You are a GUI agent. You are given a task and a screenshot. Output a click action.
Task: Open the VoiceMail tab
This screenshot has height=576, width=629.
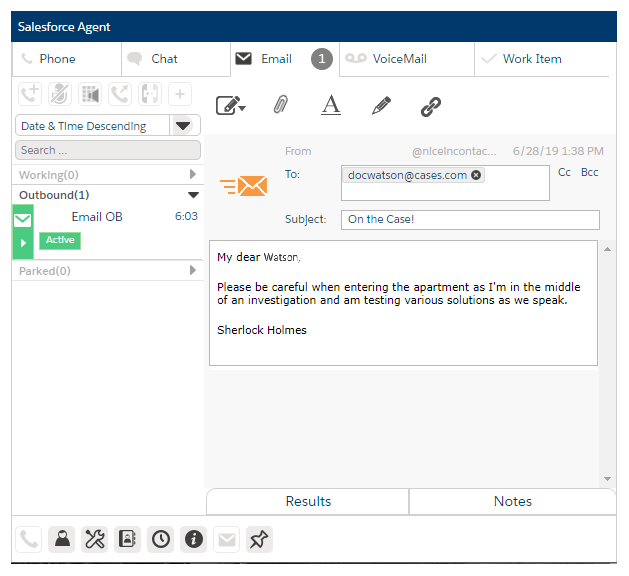point(407,59)
